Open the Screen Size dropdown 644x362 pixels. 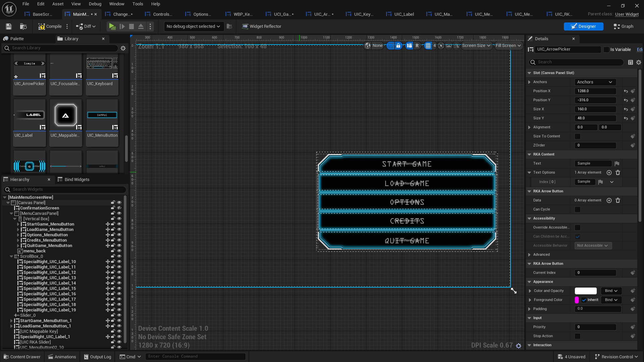[476, 46]
